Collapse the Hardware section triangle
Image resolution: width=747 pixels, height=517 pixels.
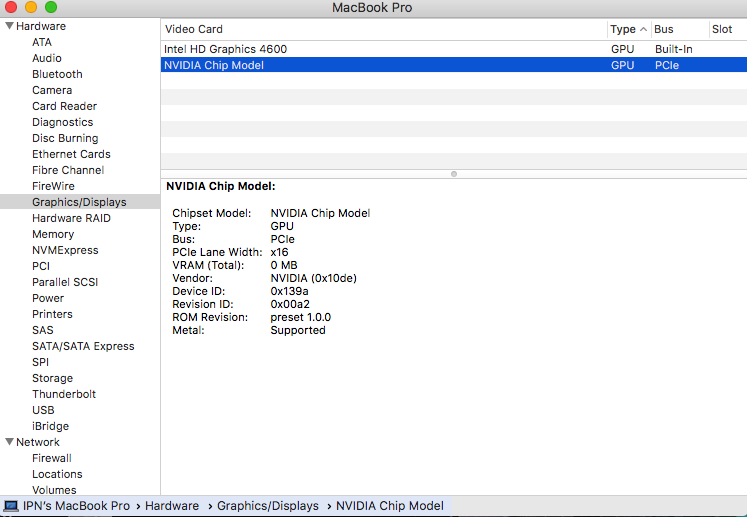pyautogui.click(x=9, y=26)
